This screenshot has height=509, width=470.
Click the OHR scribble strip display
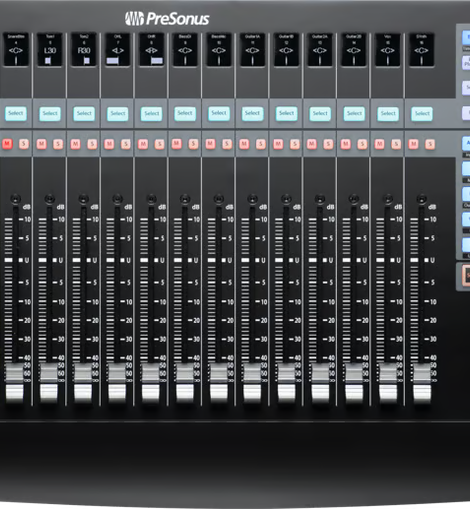click(x=151, y=49)
